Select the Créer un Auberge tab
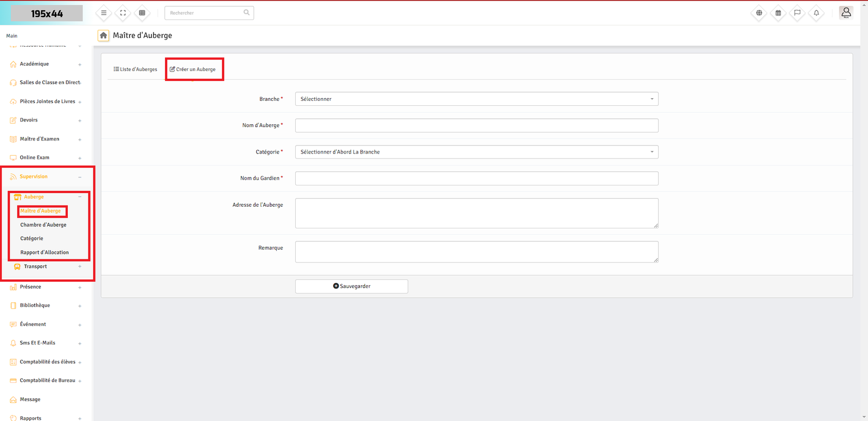 [193, 69]
